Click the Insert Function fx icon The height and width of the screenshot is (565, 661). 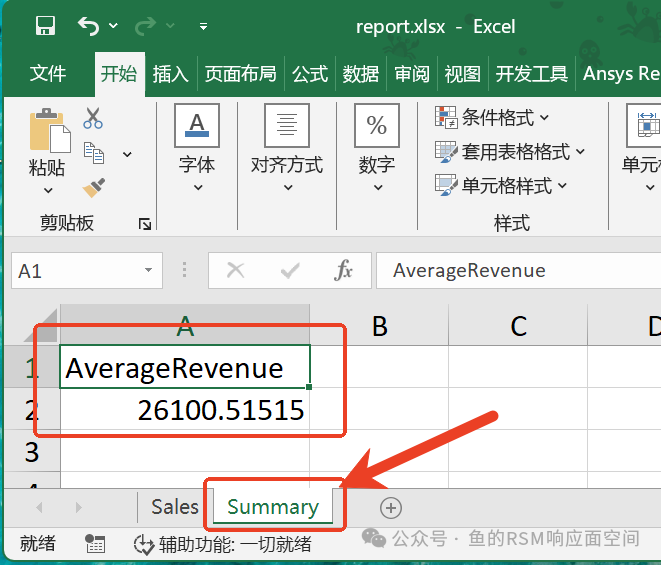[343, 270]
